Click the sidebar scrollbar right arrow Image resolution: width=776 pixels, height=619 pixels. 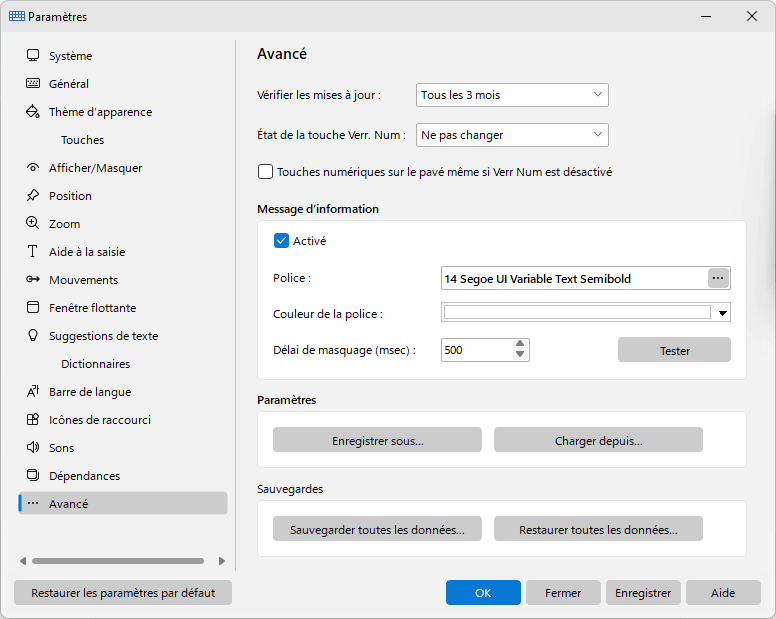click(222, 561)
